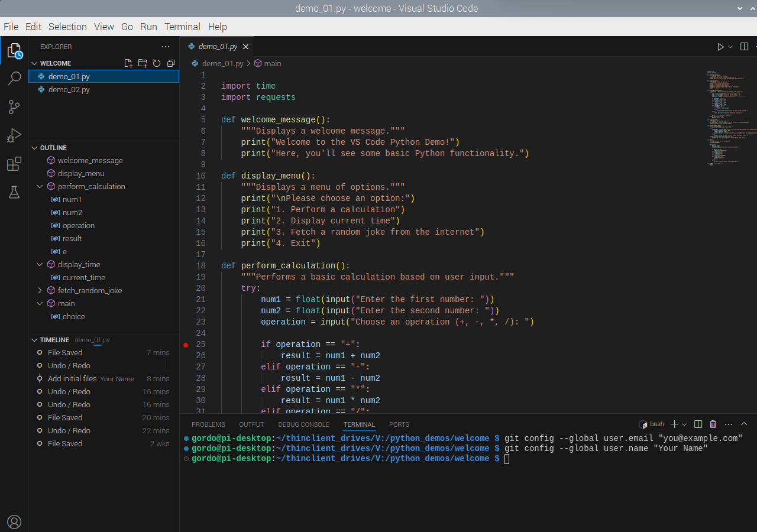Expand fetch_random_joke in the Outline
Viewport: 757px width, 532px height.
click(39, 290)
